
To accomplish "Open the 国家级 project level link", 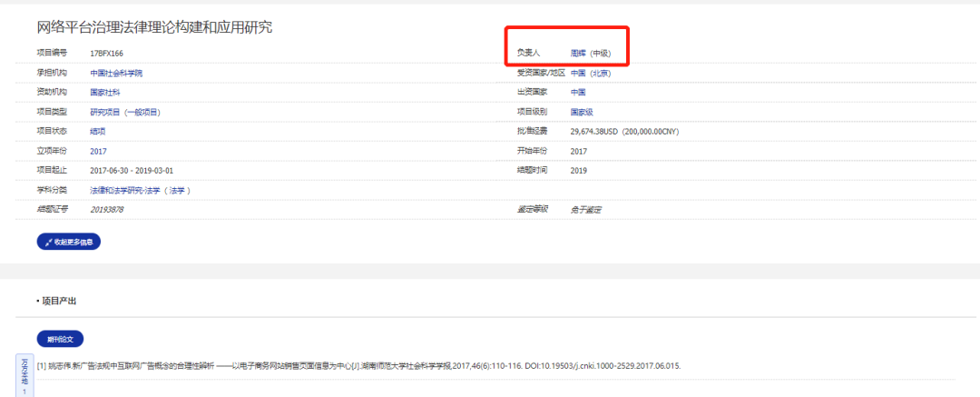I will click(582, 112).
